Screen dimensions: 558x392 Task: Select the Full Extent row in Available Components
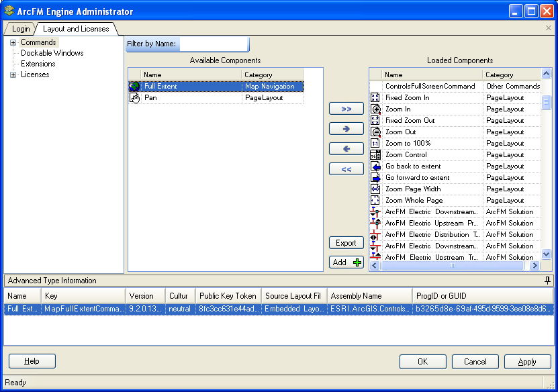[x=216, y=87]
